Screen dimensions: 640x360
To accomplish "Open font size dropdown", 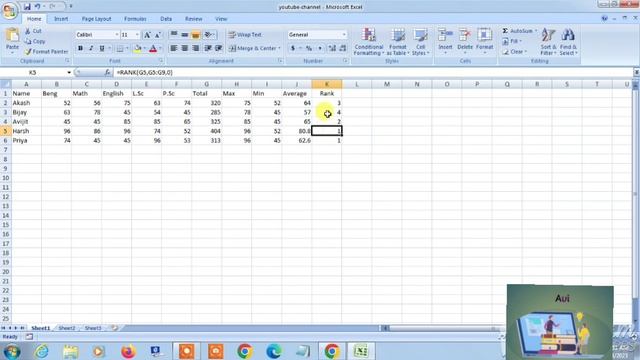I will [137, 35].
